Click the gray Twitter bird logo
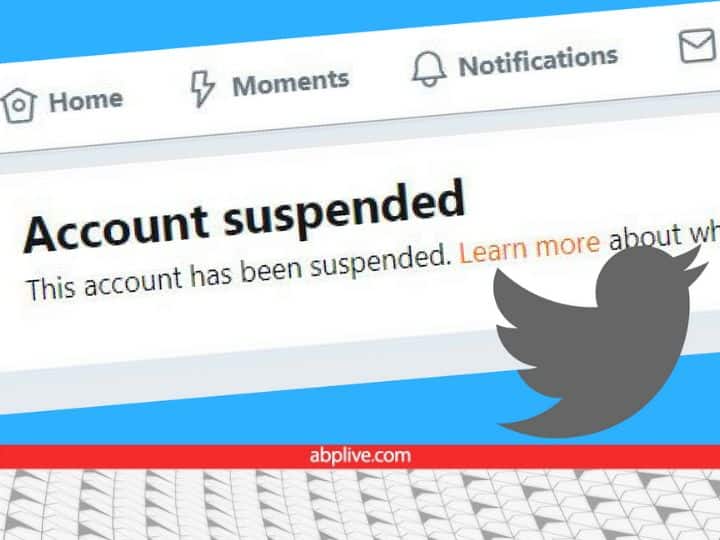Viewport: 720px width, 540px height. tap(597, 341)
